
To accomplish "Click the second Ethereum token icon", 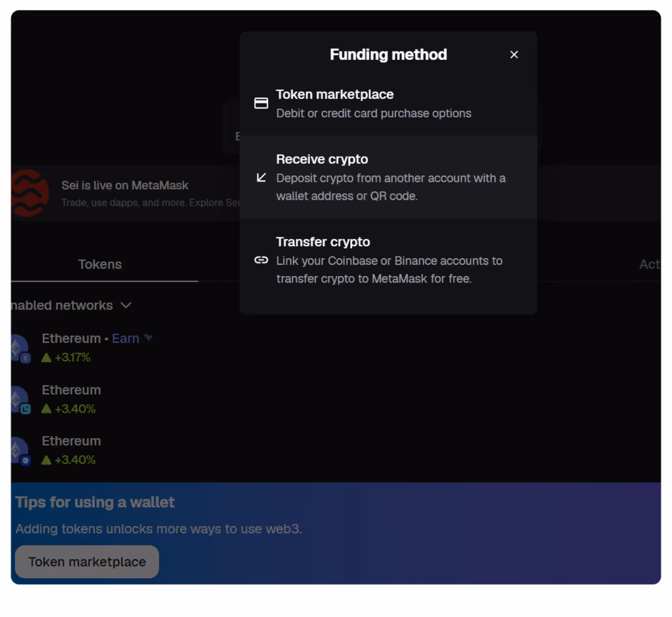I will point(20,399).
